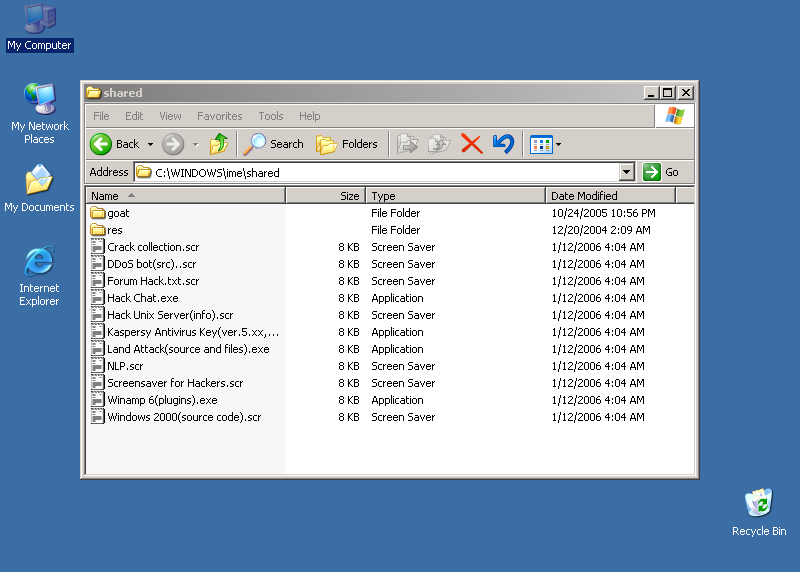Click the 8 KB size of NLP.scr
The image size is (800, 572).
pos(348,366)
